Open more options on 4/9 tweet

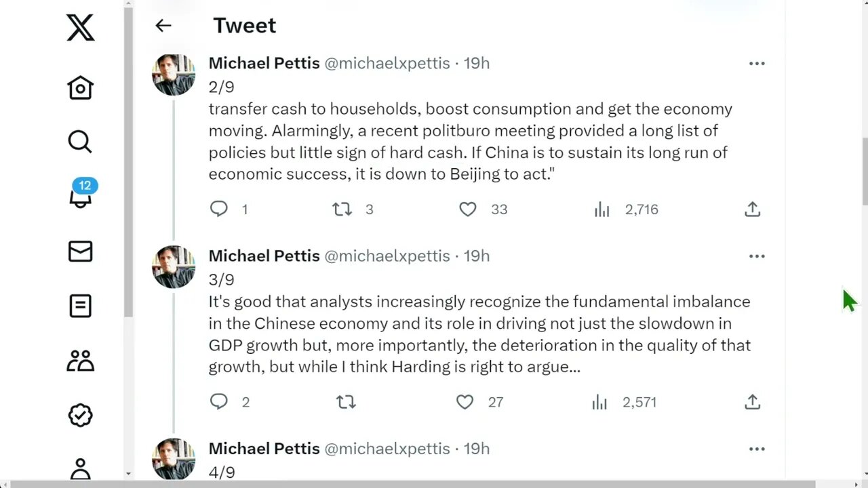tap(757, 449)
